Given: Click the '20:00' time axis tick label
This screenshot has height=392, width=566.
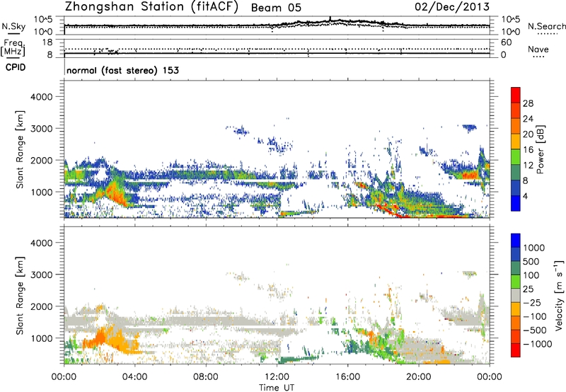Looking at the screenshot, I should coord(418,377).
